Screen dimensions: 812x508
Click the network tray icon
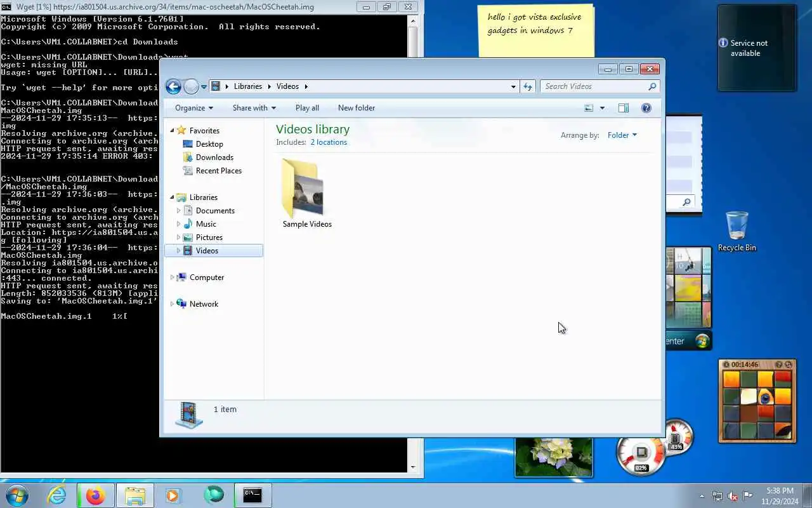coord(717,496)
